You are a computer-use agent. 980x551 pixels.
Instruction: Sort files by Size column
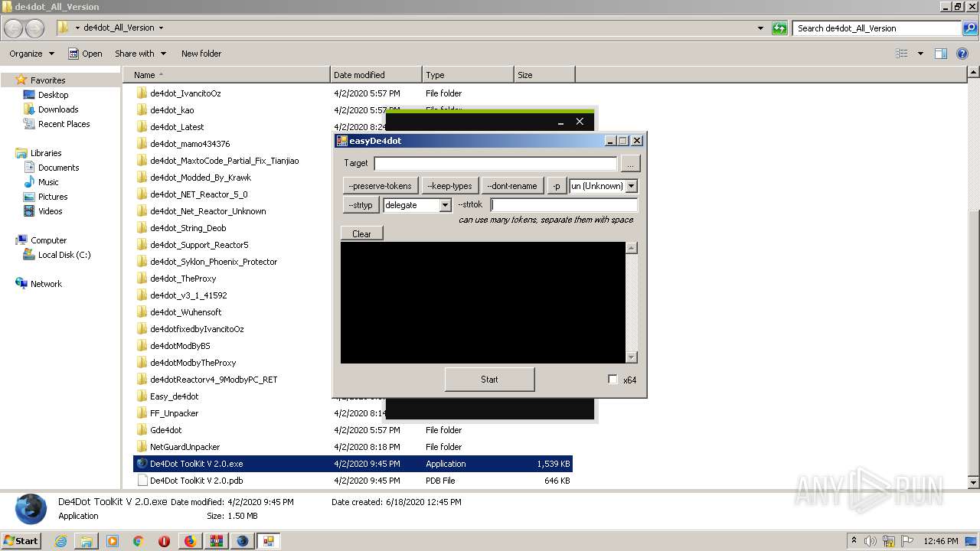click(544, 75)
